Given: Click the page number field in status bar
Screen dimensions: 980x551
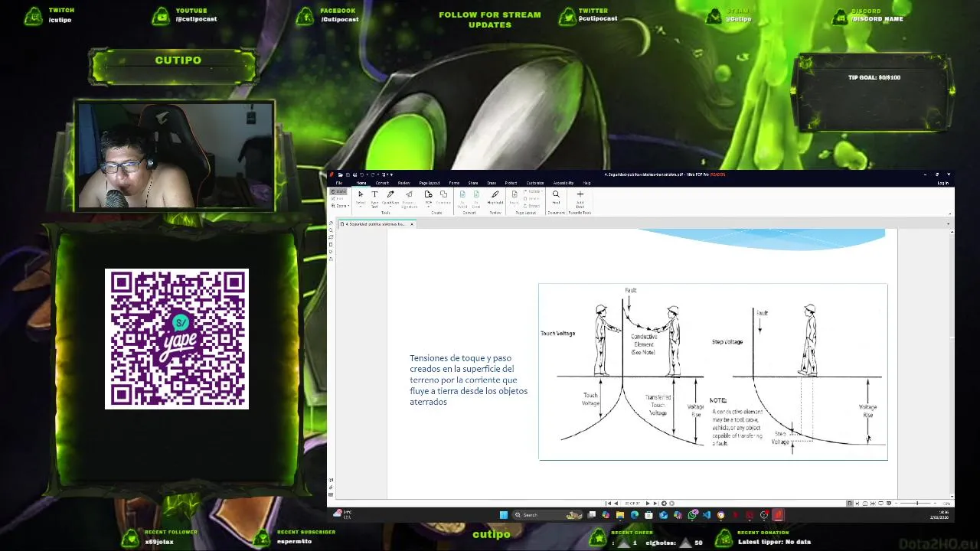Looking at the screenshot, I should pyautogui.click(x=632, y=503).
